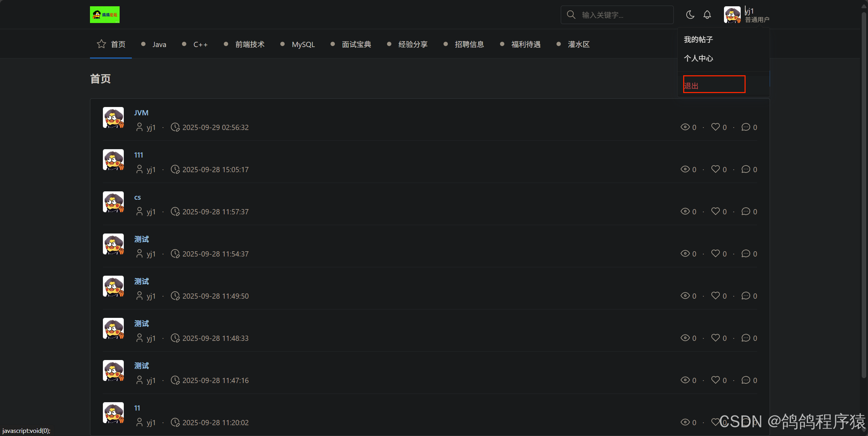Select 我的帖子 from the user menu
This screenshot has width=868, height=436.
(x=698, y=39)
